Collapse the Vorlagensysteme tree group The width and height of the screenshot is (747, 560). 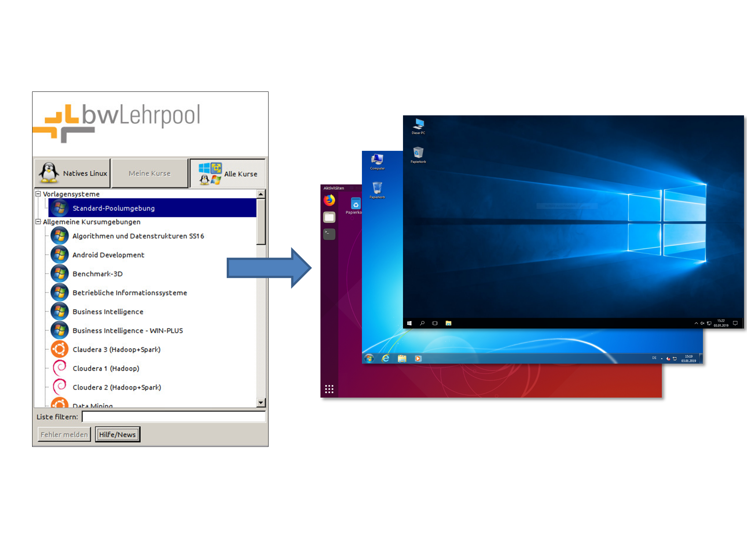click(38, 194)
